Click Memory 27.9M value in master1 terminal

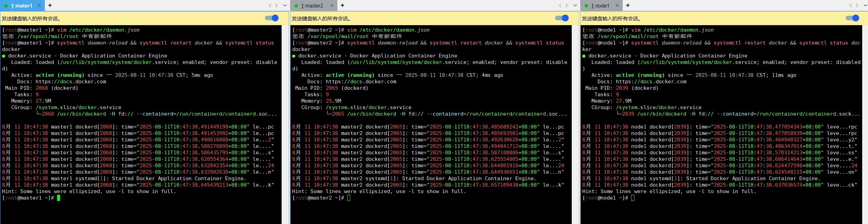point(43,101)
